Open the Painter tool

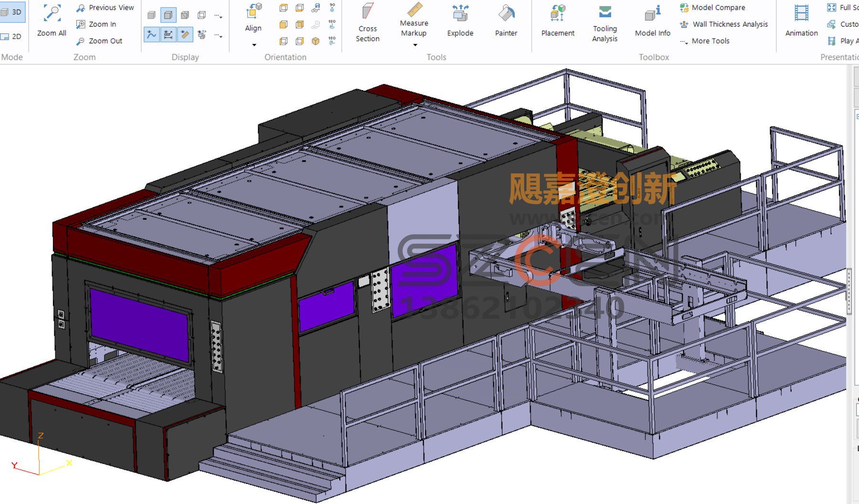[506, 21]
